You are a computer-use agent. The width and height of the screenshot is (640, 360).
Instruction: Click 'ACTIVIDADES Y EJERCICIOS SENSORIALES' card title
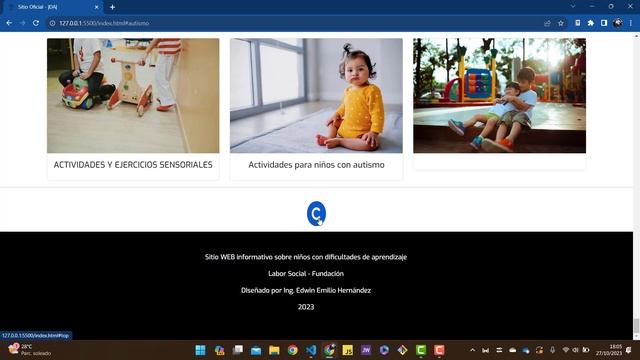click(x=133, y=165)
